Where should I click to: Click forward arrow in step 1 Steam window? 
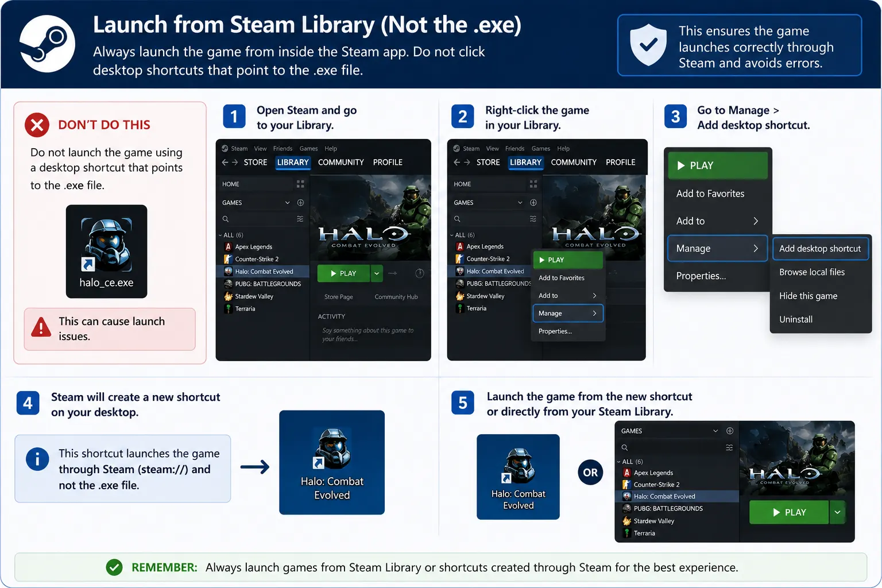coord(235,163)
